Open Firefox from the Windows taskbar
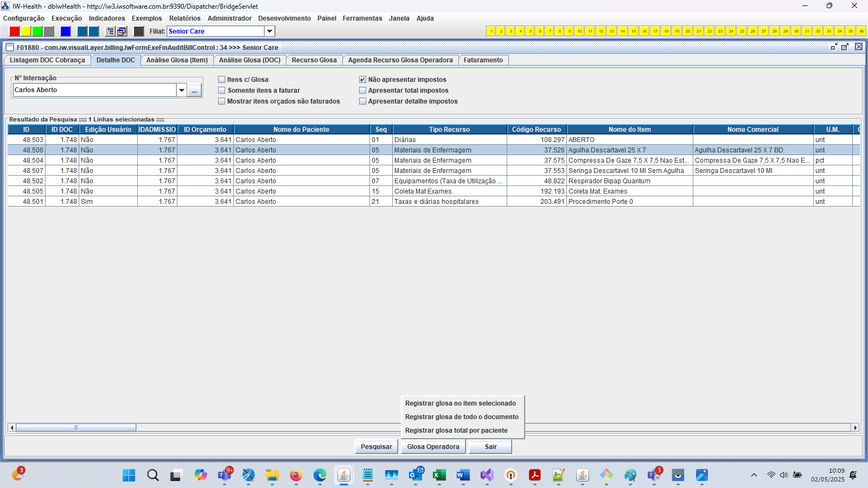Screen dimensions: 868x488 296,476
